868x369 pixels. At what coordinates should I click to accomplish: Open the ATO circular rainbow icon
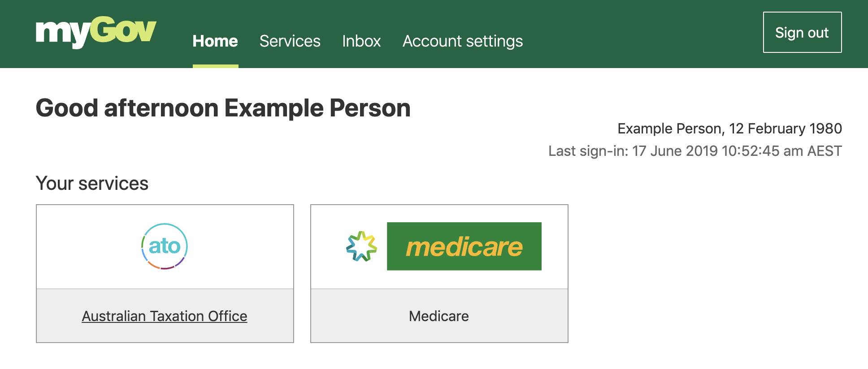pyautogui.click(x=165, y=246)
